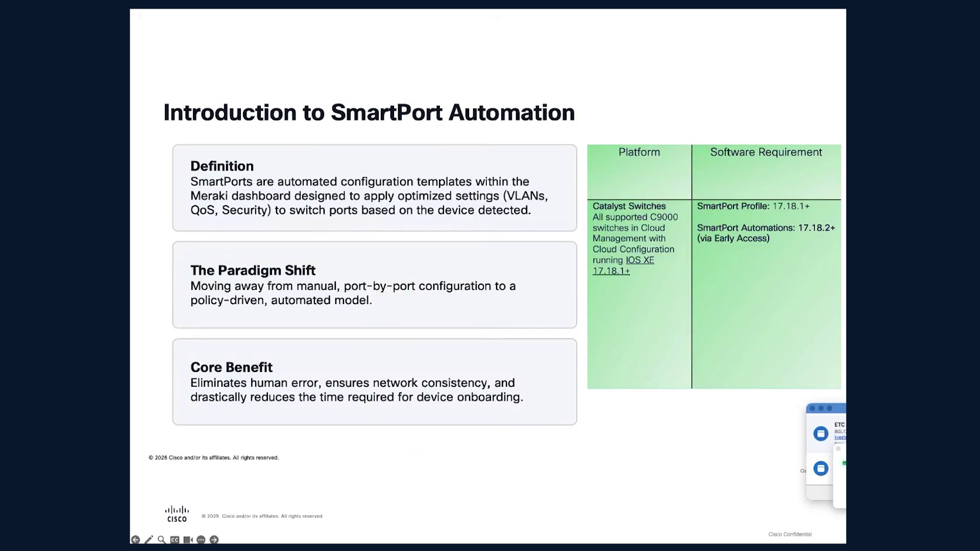Click the notification window's first traffic-light dot
The width and height of the screenshot is (980, 551).
pos(813,408)
